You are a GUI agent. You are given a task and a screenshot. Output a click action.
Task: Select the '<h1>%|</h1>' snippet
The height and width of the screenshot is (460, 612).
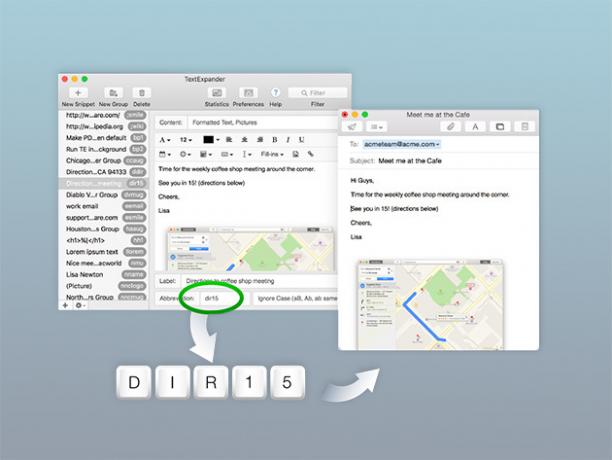(x=104, y=240)
